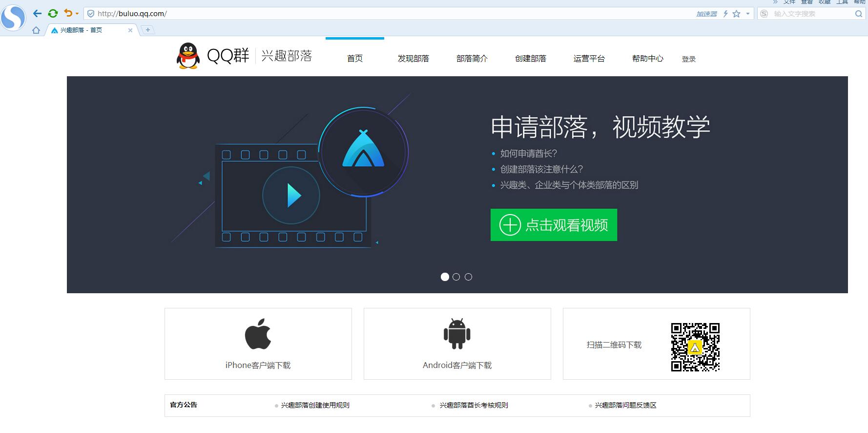Select the second carousel dot

456,277
